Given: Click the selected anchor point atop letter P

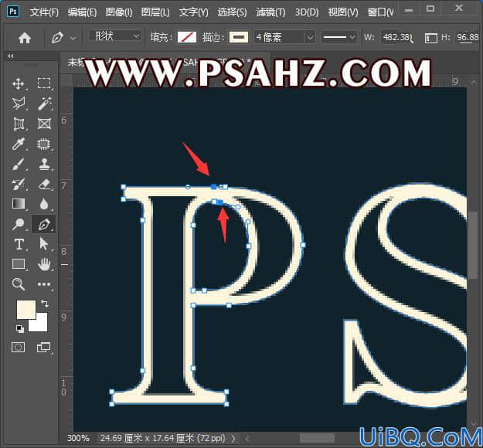Looking at the screenshot, I should (x=214, y=187).
